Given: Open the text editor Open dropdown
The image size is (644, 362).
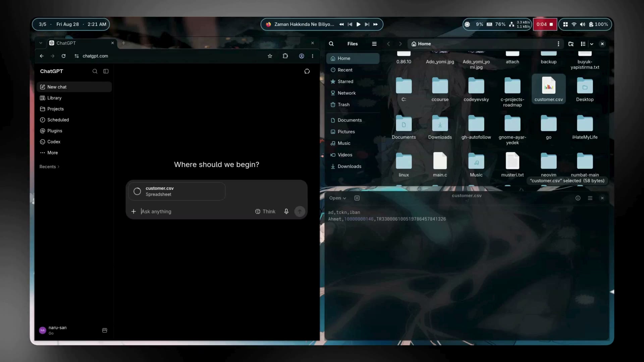Looking at the screenshot, I should [x=337, y=198].
